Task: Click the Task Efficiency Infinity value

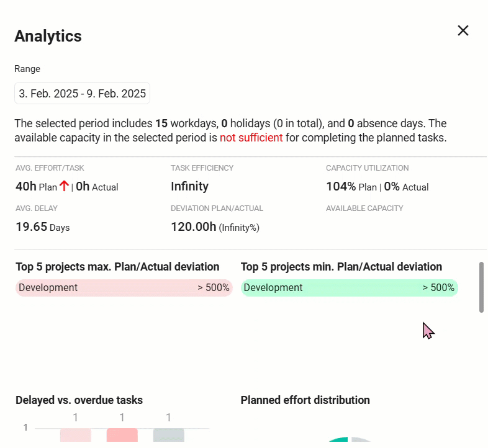Action: click(189, 186)
